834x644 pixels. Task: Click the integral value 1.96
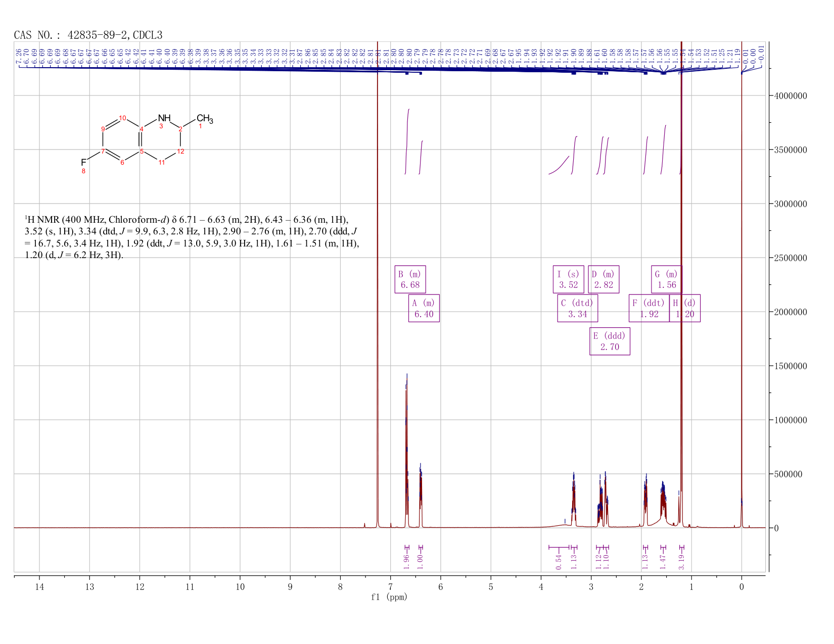pyautogui.click(x=406, y=561)
